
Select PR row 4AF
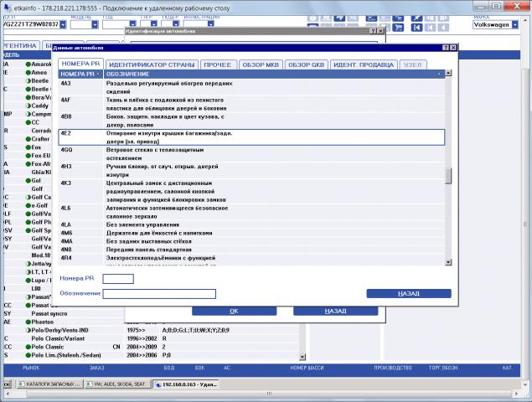coord(251,104)
